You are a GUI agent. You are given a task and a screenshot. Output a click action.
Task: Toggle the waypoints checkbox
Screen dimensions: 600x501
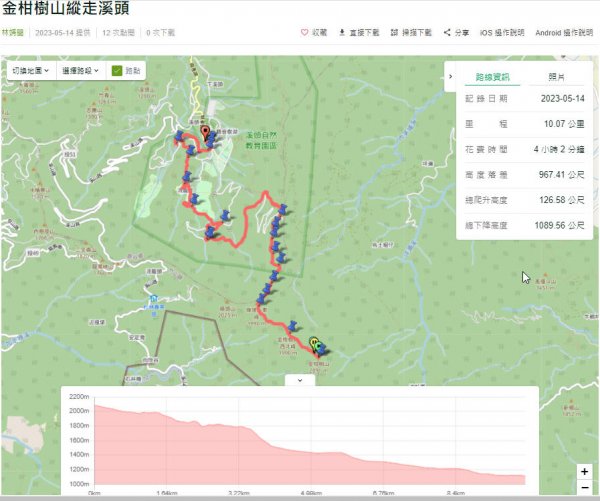pos(117,70)
